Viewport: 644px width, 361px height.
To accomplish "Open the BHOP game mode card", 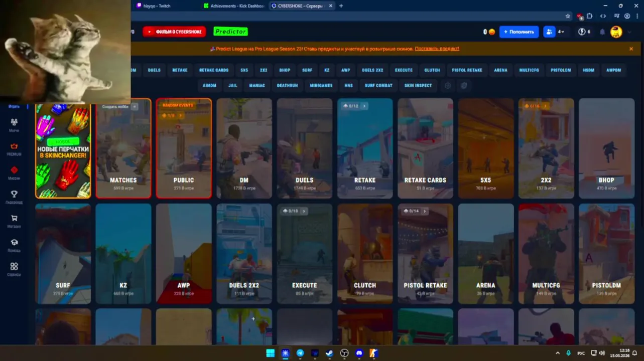I will [x=606, y=148].
